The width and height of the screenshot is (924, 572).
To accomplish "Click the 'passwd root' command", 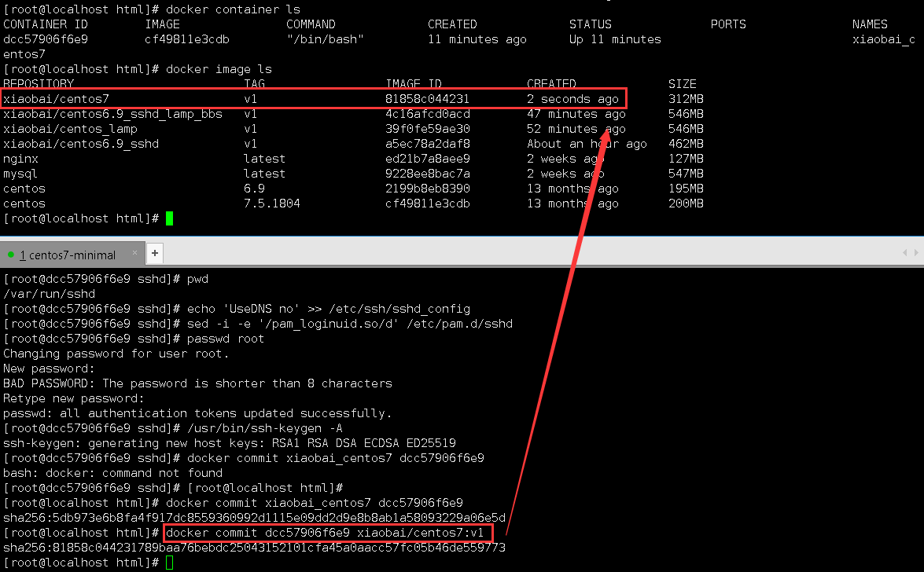I will click(226, 339).
